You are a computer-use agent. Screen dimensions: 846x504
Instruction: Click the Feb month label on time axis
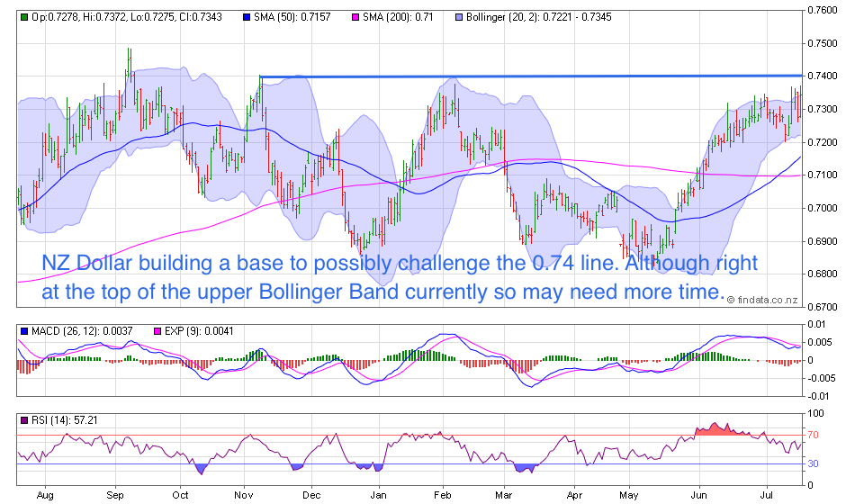coord(443,496)
